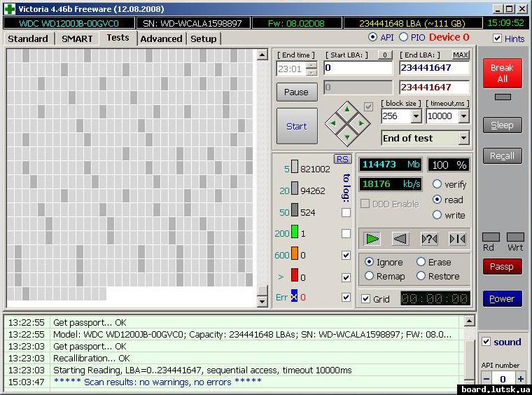Screen dimensions: 532x395
Task: Select the butterfly seek scan mode icon
Action: (457, 239)
